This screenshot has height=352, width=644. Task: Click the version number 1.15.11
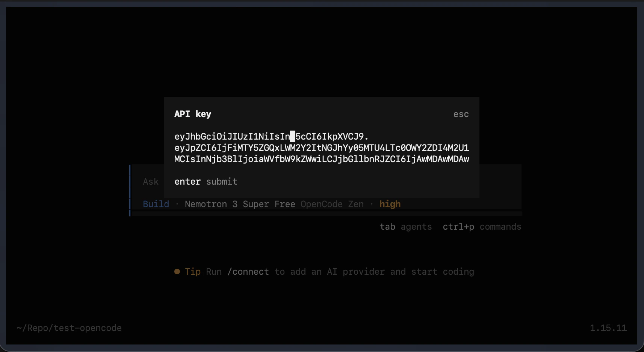[x=608, y=328]
